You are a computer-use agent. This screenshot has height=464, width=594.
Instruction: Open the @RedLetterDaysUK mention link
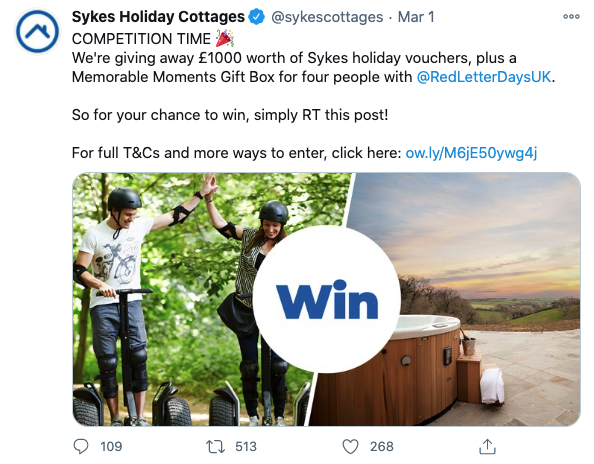(484, 77)
